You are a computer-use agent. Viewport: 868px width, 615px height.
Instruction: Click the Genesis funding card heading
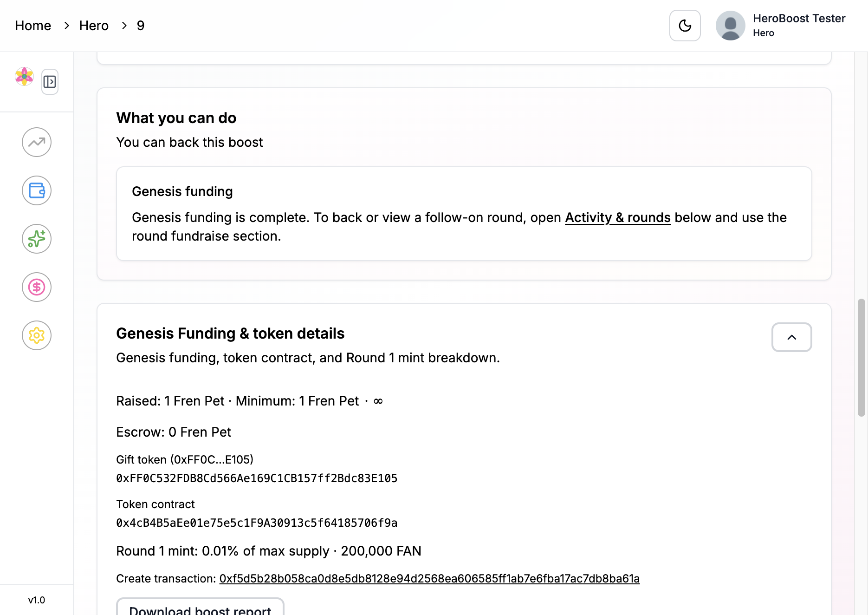[182, 191]
